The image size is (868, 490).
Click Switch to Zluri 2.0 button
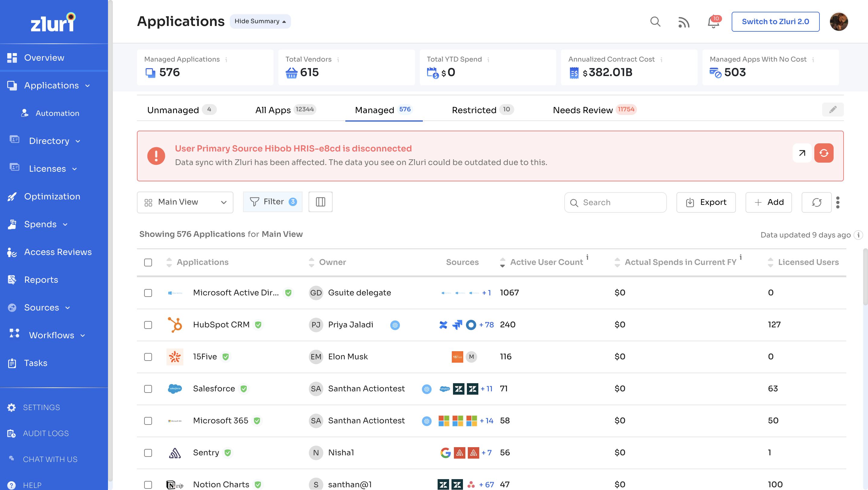(x=775, y=21)
